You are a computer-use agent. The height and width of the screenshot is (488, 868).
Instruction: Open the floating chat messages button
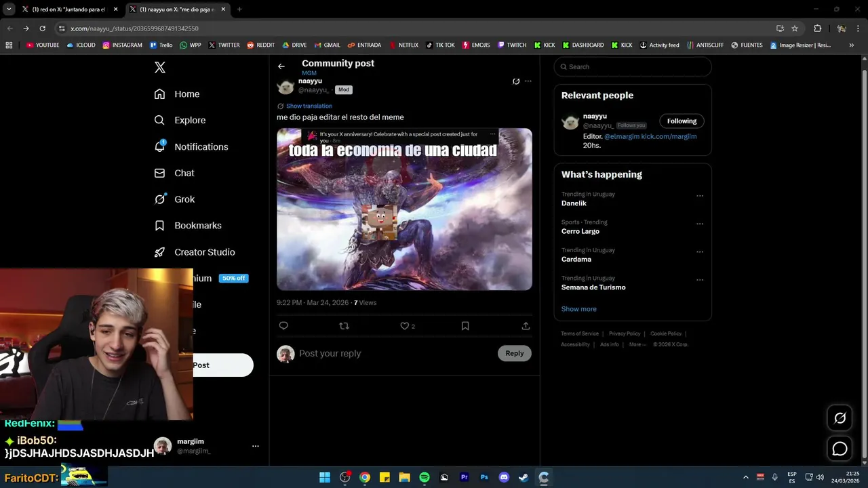pyautogui.click(x=840, y=449)
